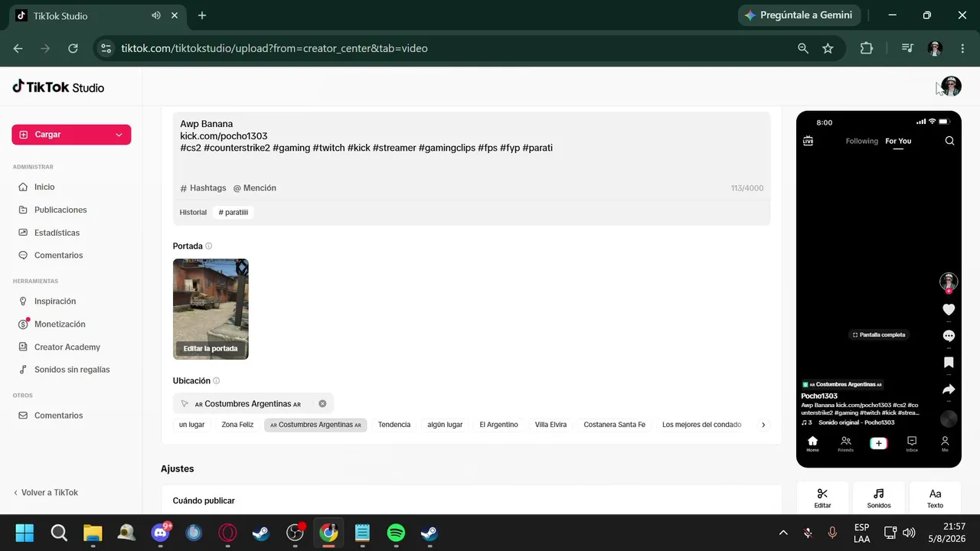The width and height of the screenshot is (980, 551).
Task: Click the red Cargar upload button
Action: pyautogui.click(x=71, y=135)
